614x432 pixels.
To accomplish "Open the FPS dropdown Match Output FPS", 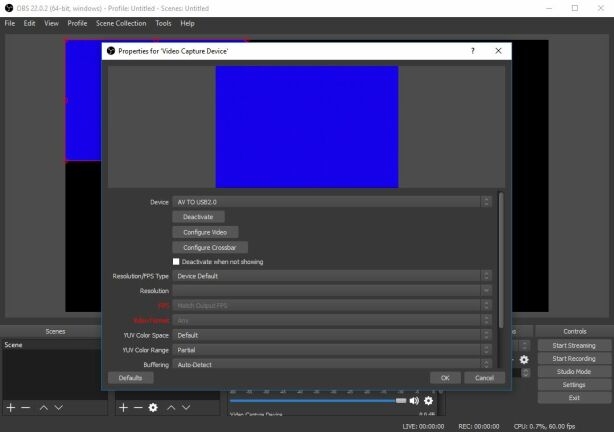I will 332,305.
